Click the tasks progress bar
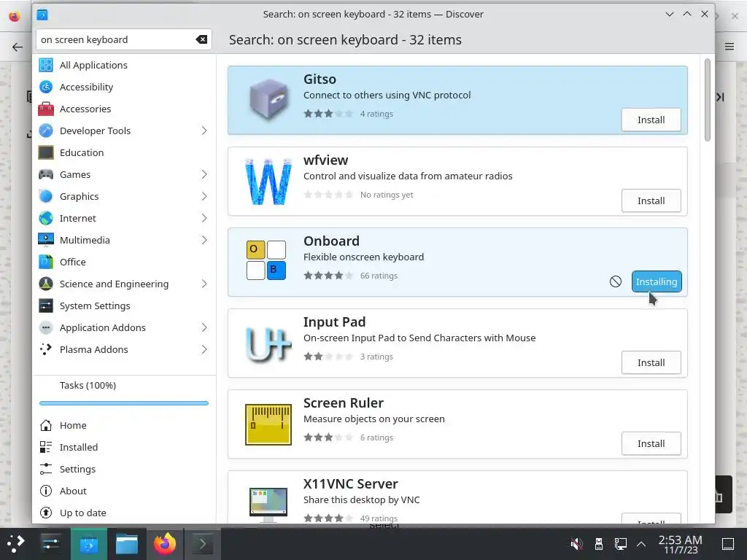Screen dimensions: 747x560 (124, 403)
